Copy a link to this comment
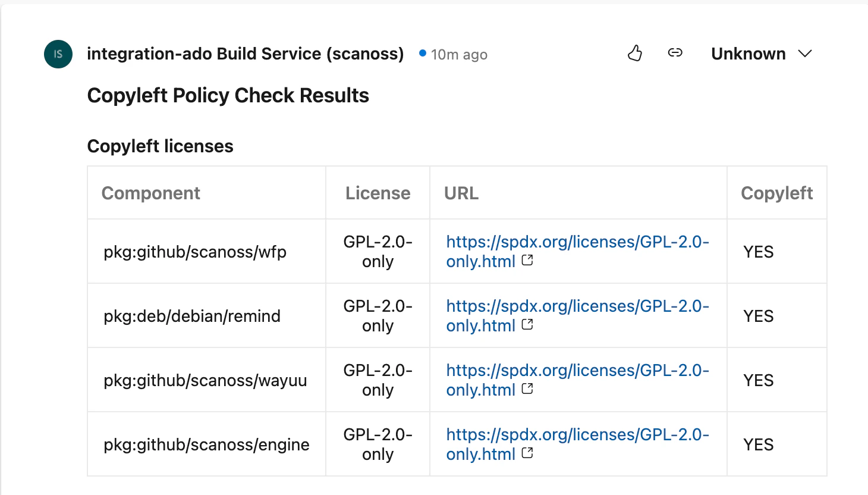The width and height of the screenshot is (868, 495). coord(675,53)
